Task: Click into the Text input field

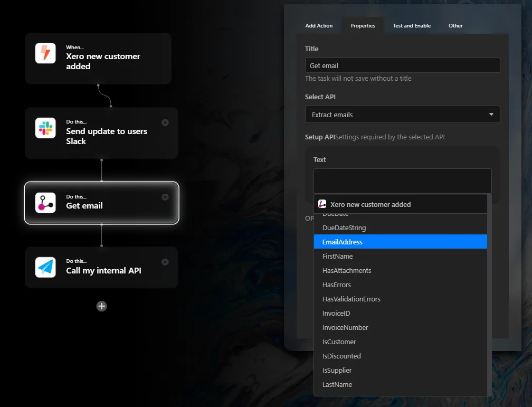Action: [402, 181]
